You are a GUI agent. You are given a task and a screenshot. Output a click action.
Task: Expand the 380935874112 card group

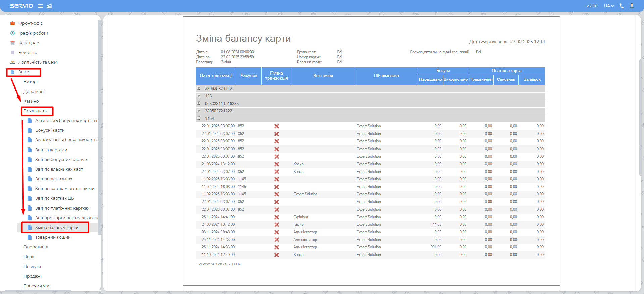pyautogui.click(x=199, y=88)
